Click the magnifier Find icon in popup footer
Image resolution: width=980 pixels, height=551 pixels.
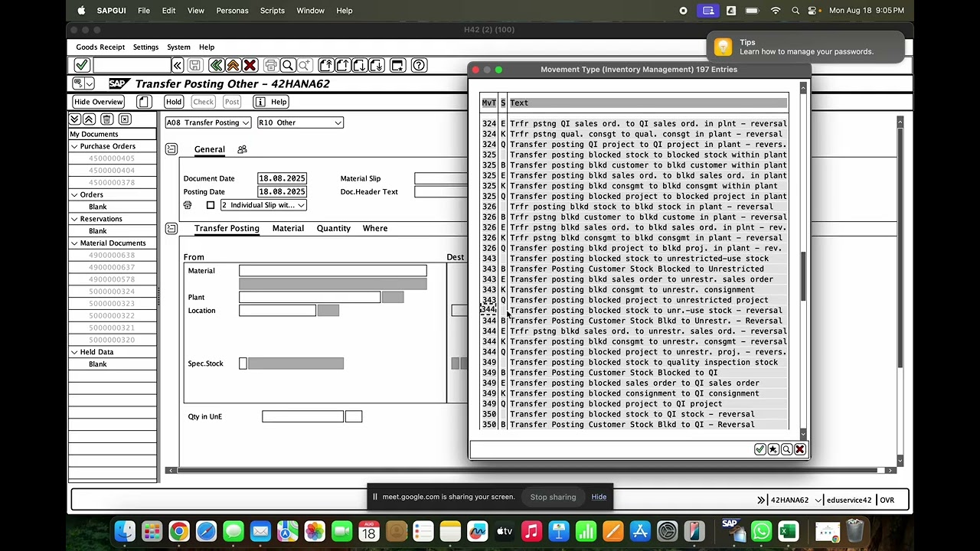tap(786, 449)
